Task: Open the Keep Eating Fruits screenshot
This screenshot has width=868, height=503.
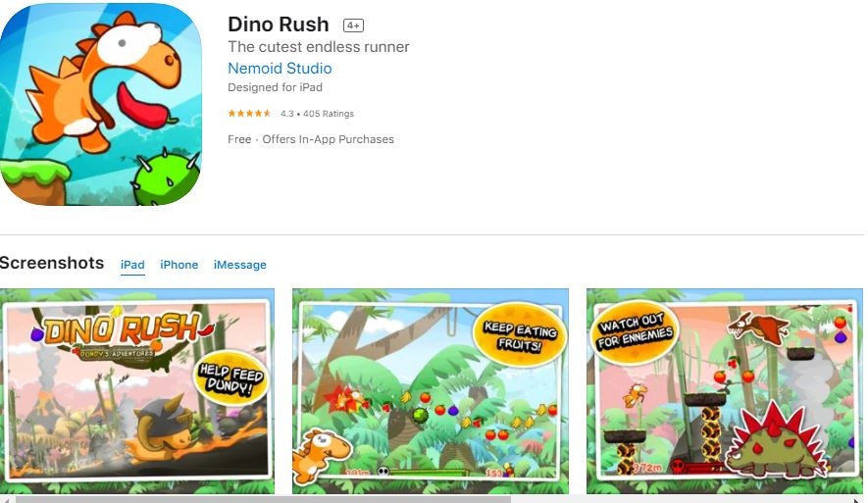Action: point(431,390)
